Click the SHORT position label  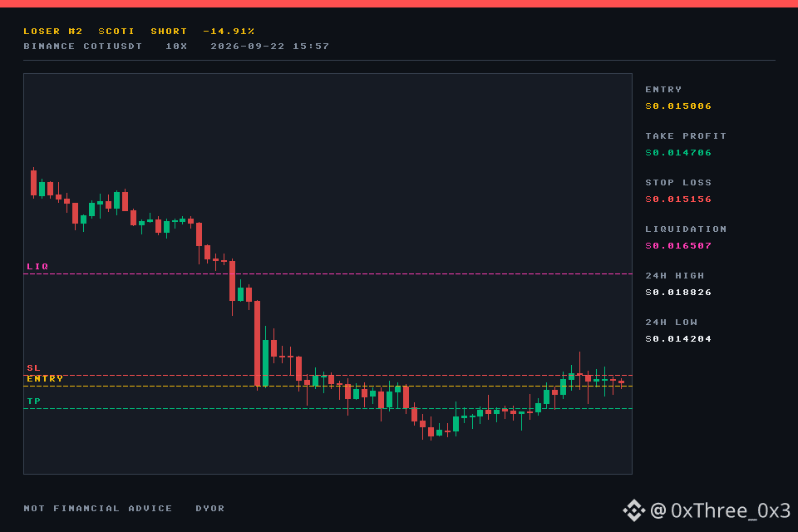click(169, 31)
